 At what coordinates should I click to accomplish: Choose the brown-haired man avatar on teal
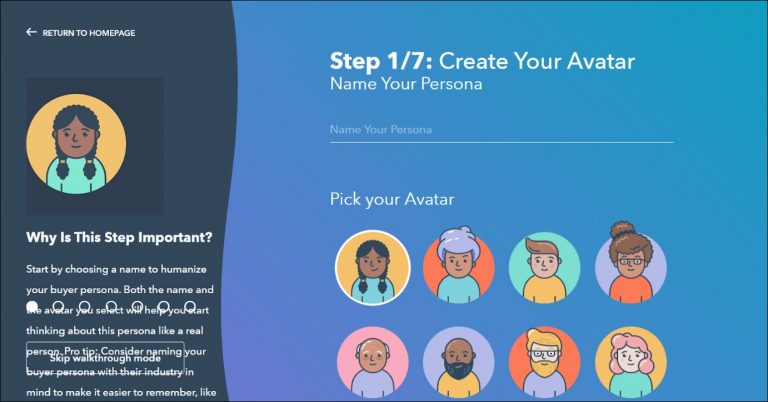(545, 268)
